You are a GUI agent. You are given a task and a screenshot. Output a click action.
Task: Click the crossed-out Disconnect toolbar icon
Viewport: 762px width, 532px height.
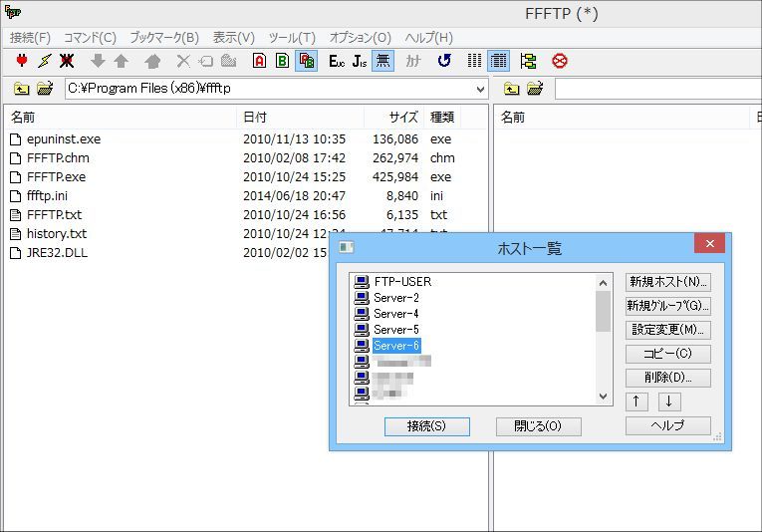point(67,61)
